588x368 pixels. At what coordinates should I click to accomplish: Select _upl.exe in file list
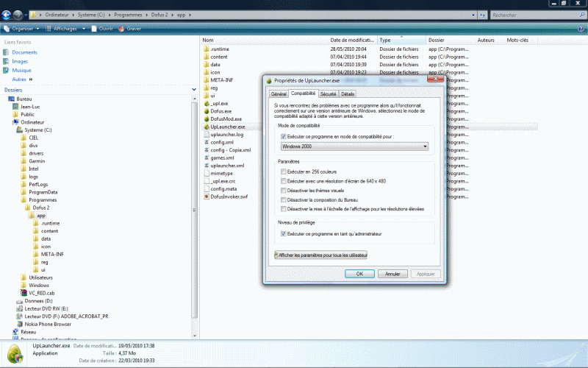click(x=219, y=103)
